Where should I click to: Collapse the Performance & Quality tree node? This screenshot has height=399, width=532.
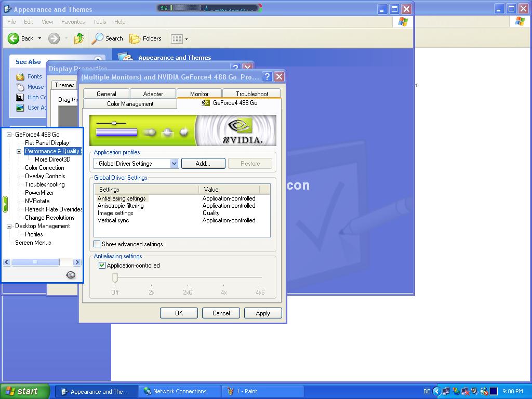[x=19, y=151]
